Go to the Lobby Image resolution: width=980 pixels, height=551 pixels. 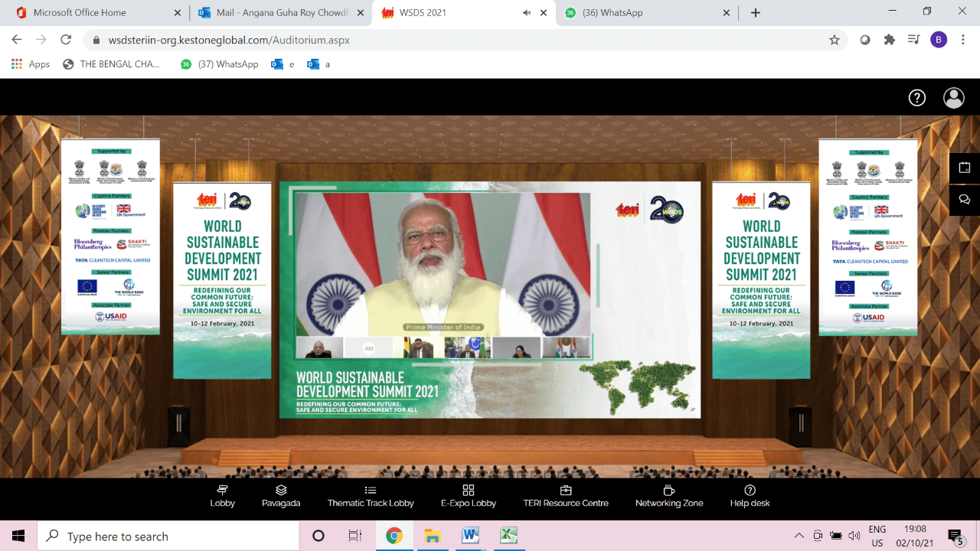coord(223,496)
